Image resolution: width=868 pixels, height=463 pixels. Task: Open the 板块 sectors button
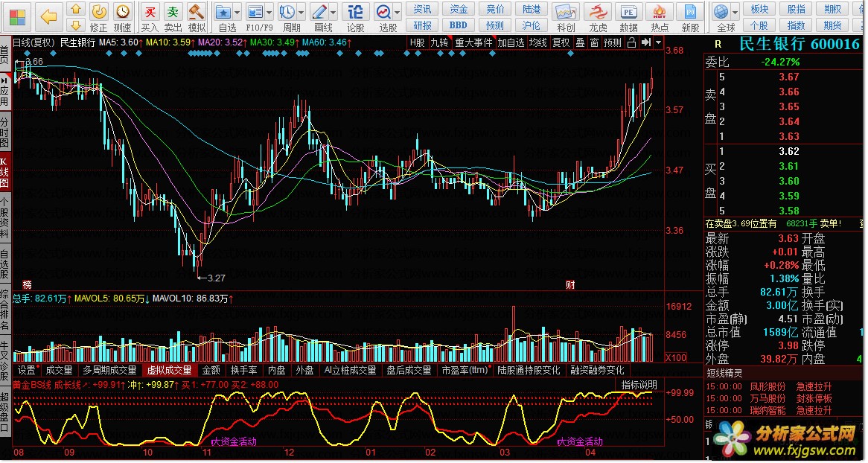click(759, 10)
